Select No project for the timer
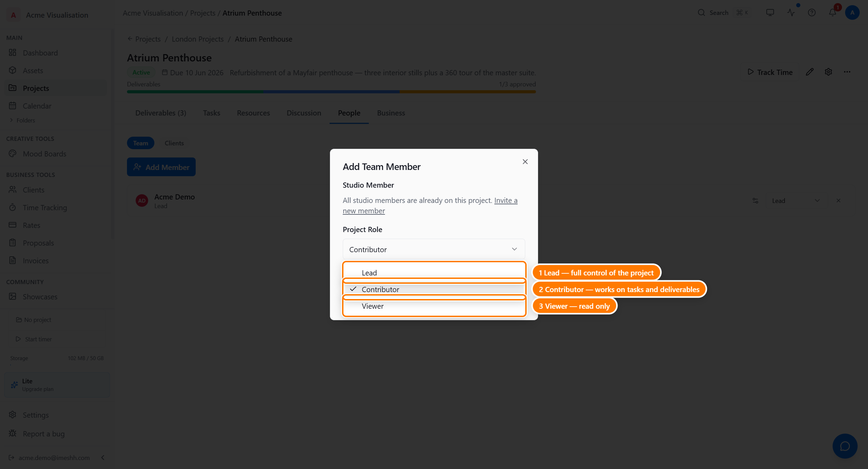Screen dimensions: 868x469 [x=57, y=319]
